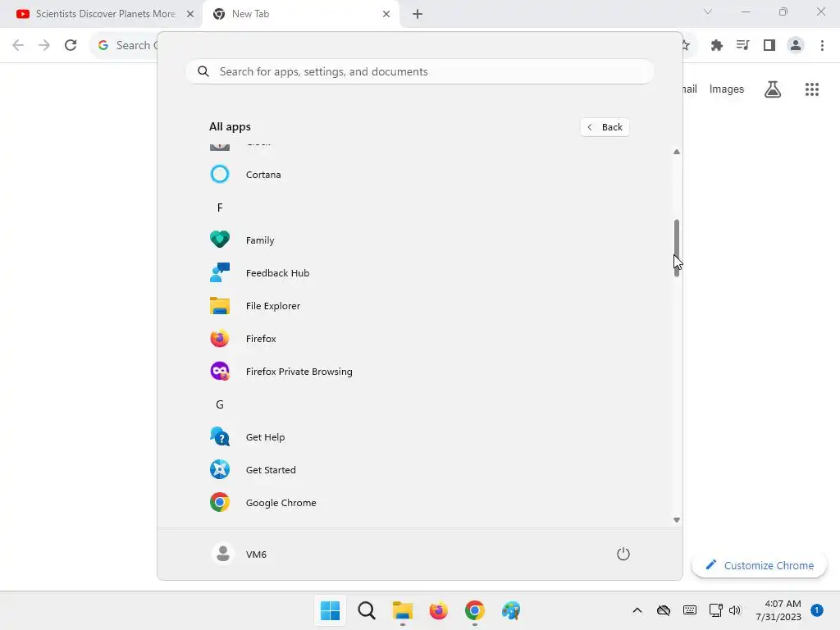Open Chrome profile avatar menu
Viewport: 840px width, 630px height.
click(x=796, y=45)
